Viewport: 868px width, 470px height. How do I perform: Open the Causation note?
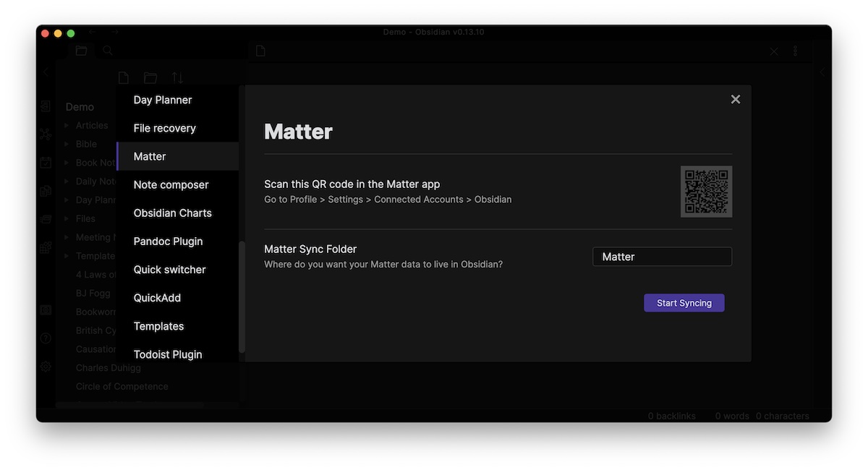point(95,349)
